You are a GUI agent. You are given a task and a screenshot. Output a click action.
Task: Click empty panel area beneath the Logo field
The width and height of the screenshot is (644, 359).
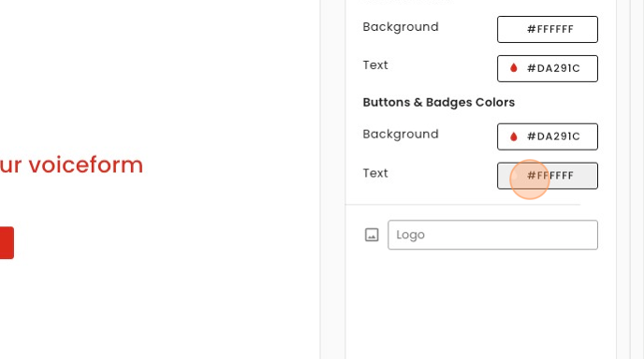pyautogui.click(x=480, y=304)
